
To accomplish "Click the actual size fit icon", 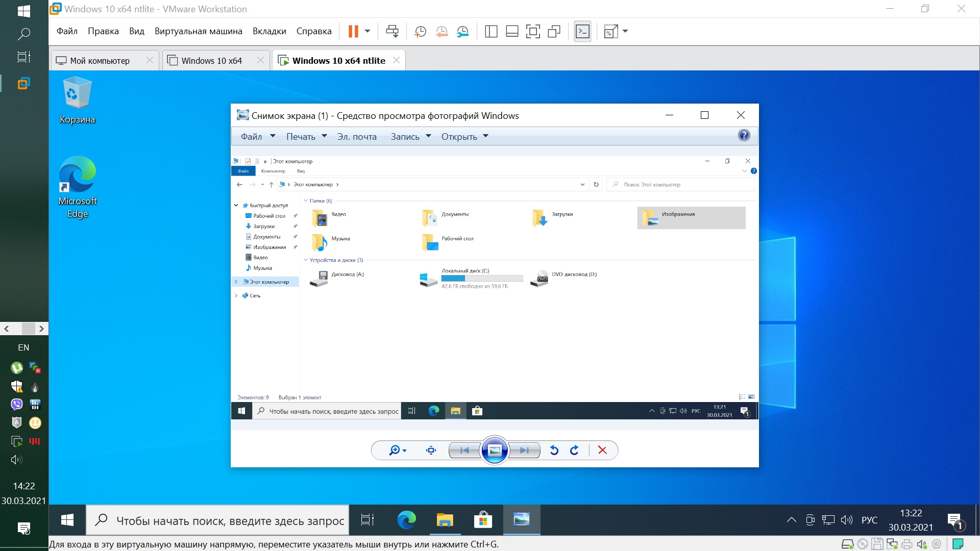I will click(x=431, y=450).
